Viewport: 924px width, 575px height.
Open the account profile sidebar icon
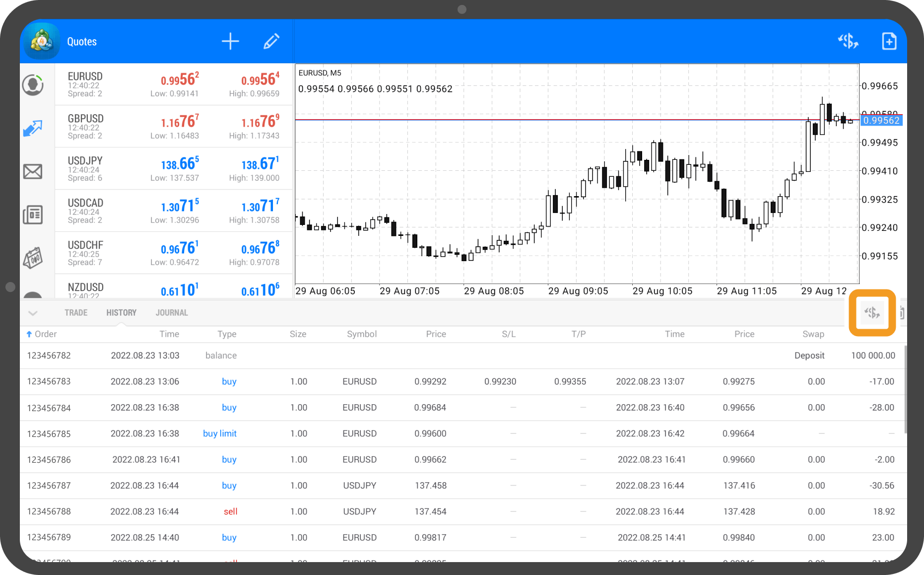pos(33,85)
